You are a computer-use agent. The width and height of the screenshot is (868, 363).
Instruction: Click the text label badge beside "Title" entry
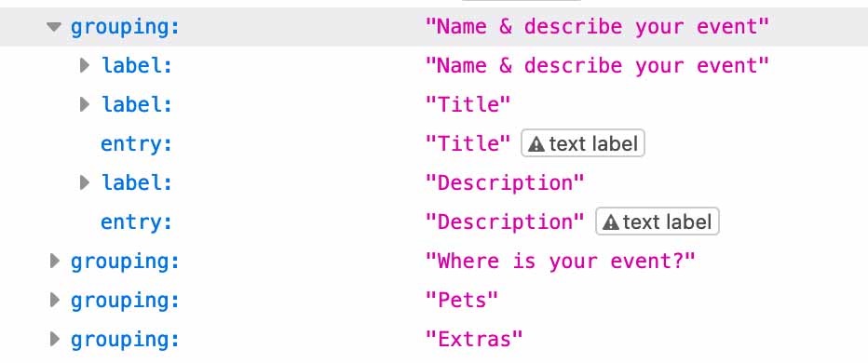583,144
